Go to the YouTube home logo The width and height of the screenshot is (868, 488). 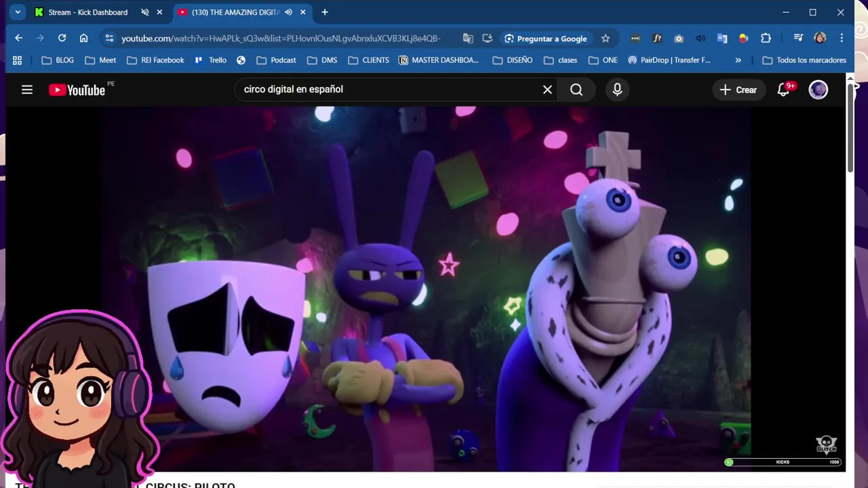pos(77,89)
